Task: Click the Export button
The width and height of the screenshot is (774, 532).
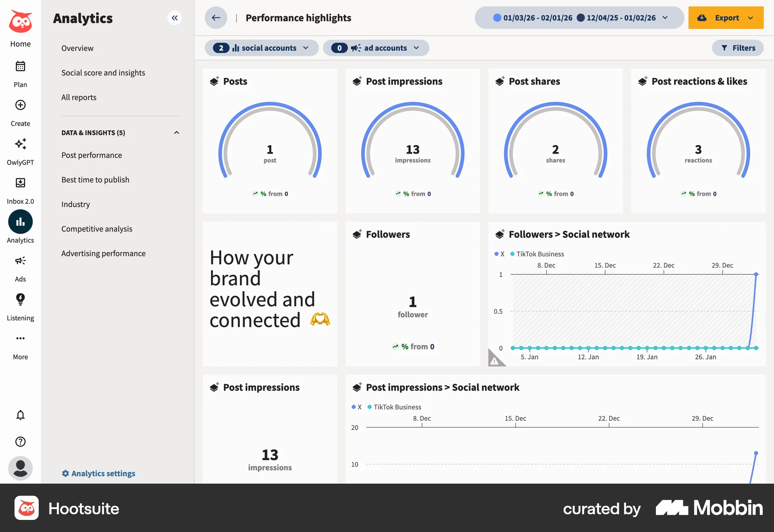Action: coord(726,18)
